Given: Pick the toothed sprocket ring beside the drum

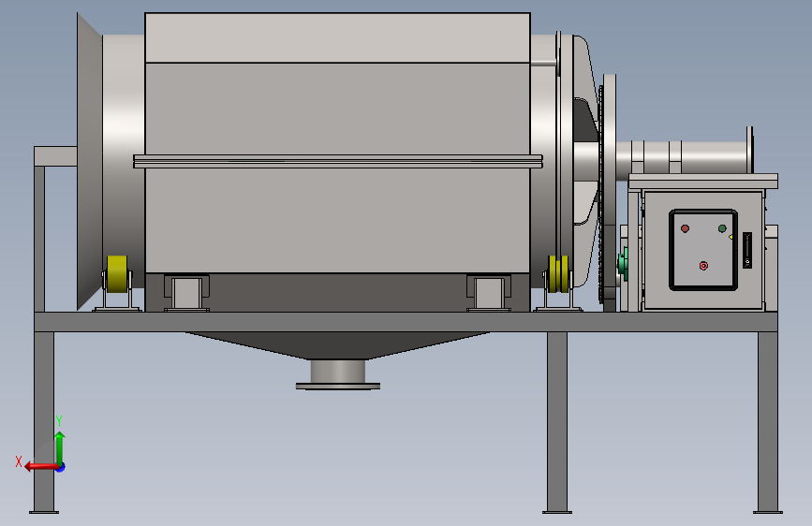Looking at the screenshot, I should point(600,194).
